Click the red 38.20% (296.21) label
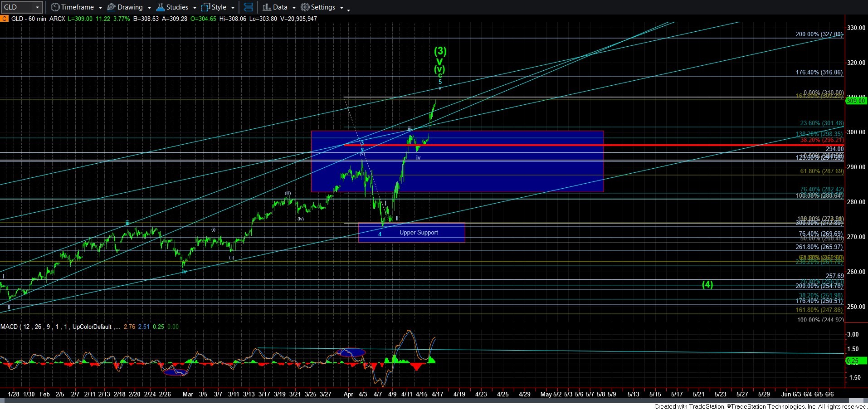868x410 pixels. pos(822,140)
